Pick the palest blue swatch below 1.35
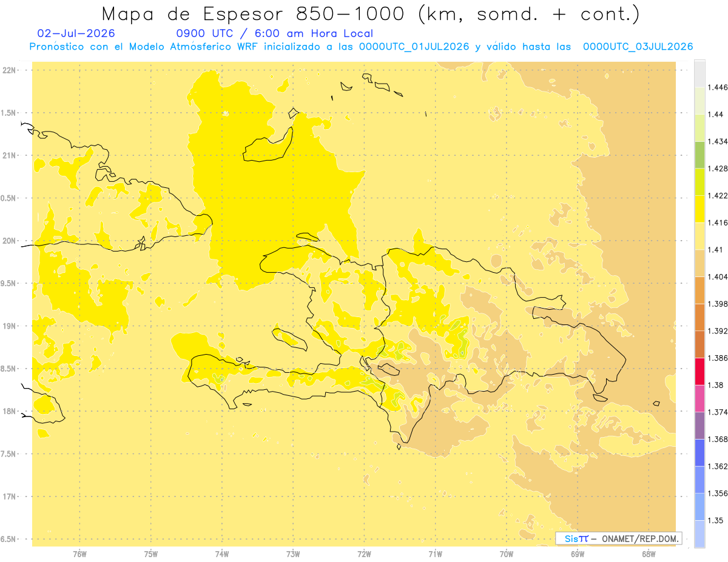This screenshot has width=728, height=562. pos(699,534)
